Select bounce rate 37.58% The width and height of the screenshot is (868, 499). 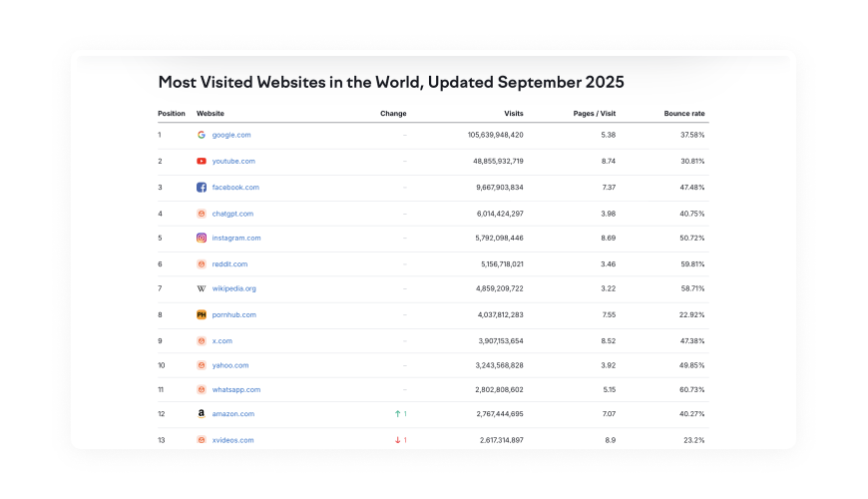pyautogui.click(x=692, y=135)
